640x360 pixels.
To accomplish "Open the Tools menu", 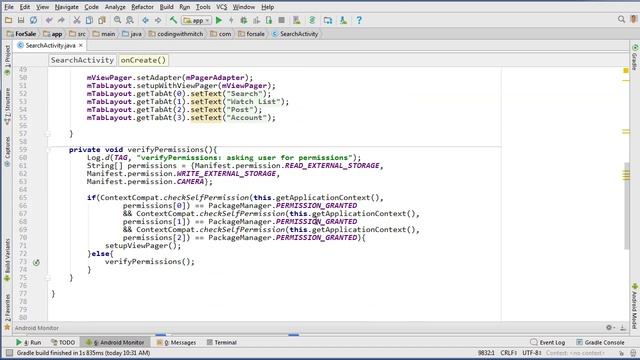I will click(x=203, y=7).
